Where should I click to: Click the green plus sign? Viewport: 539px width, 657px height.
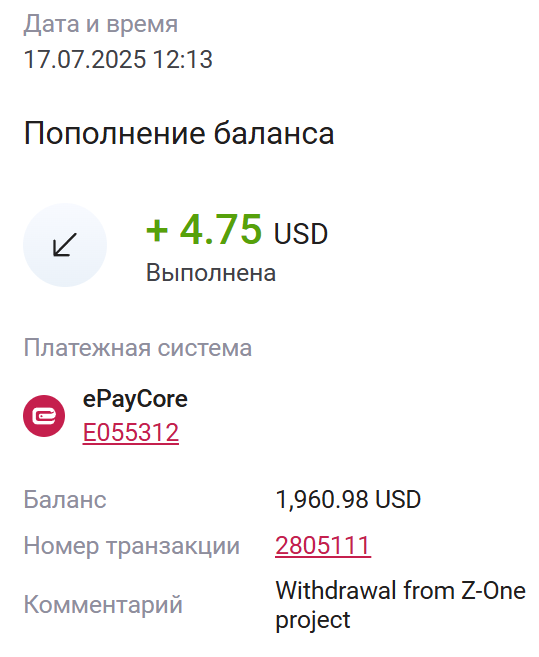[x=157, y=230]
